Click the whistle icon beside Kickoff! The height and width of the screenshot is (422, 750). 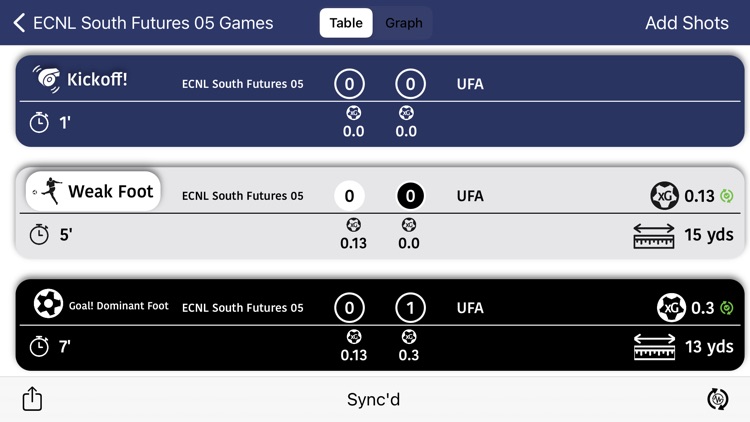pos(46,79)
